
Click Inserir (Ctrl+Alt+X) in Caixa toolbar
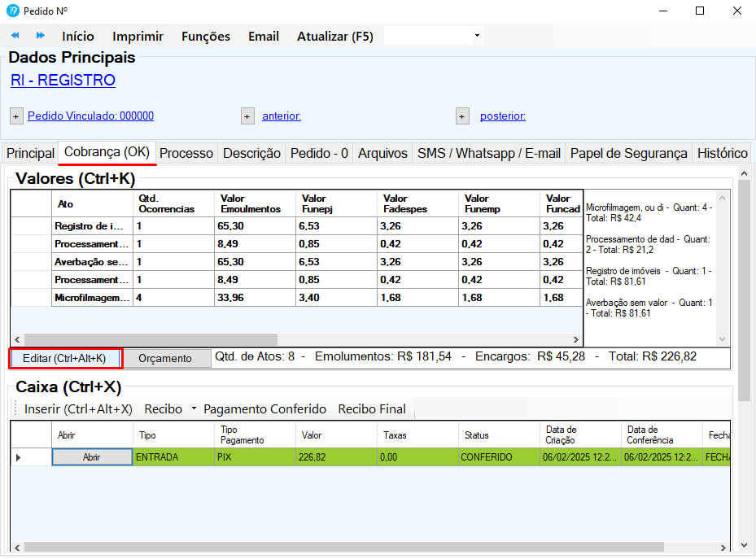[78, 409]
